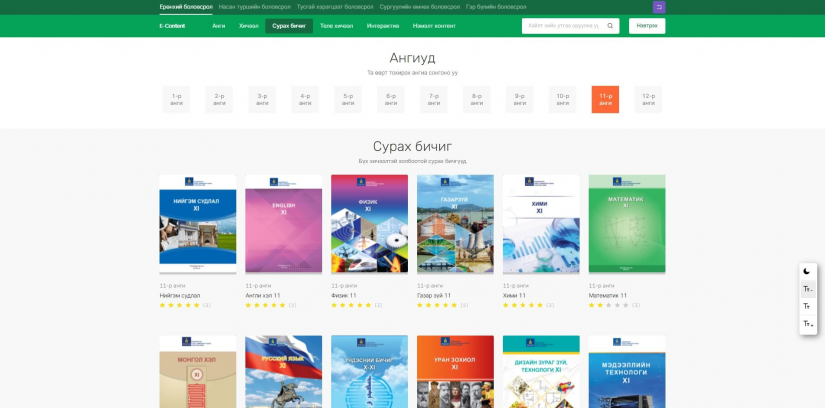
Task: Select Сурах бичиг menu item
Action: tap(289, 26)
